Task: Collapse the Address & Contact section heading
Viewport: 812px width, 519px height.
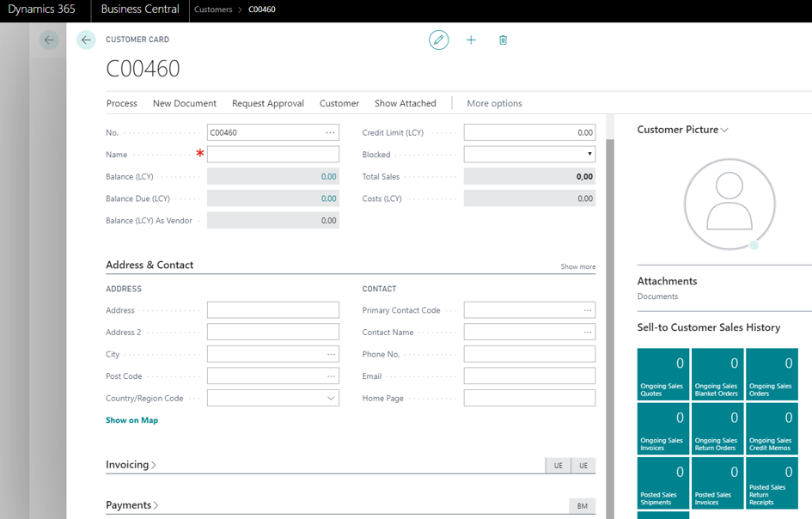Action: pos(150,265)
